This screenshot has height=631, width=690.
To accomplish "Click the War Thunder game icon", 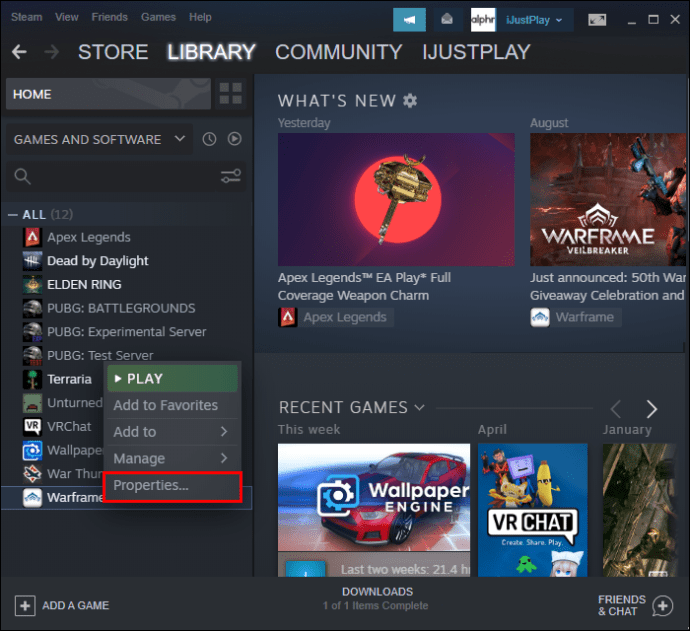I will pos(32,473).
